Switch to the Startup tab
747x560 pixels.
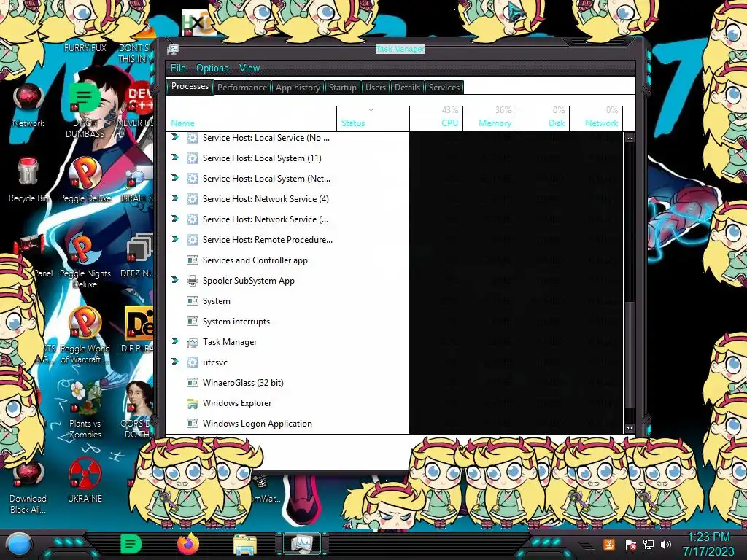(343, 87)
